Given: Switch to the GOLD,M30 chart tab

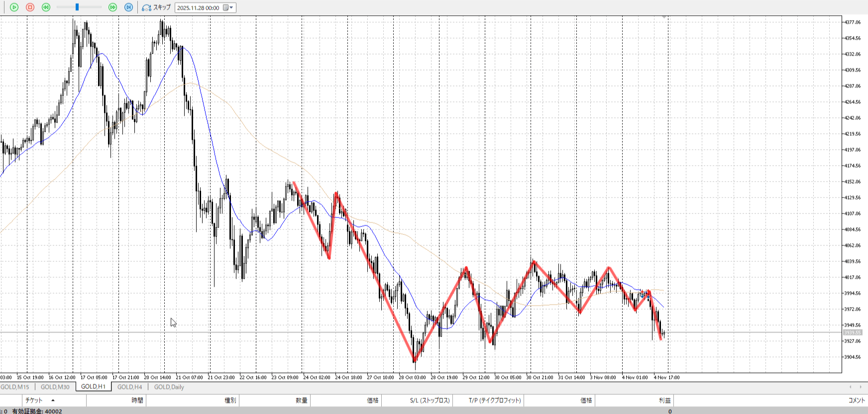Looking at the screenshot, I should click(x=55, y=387).
